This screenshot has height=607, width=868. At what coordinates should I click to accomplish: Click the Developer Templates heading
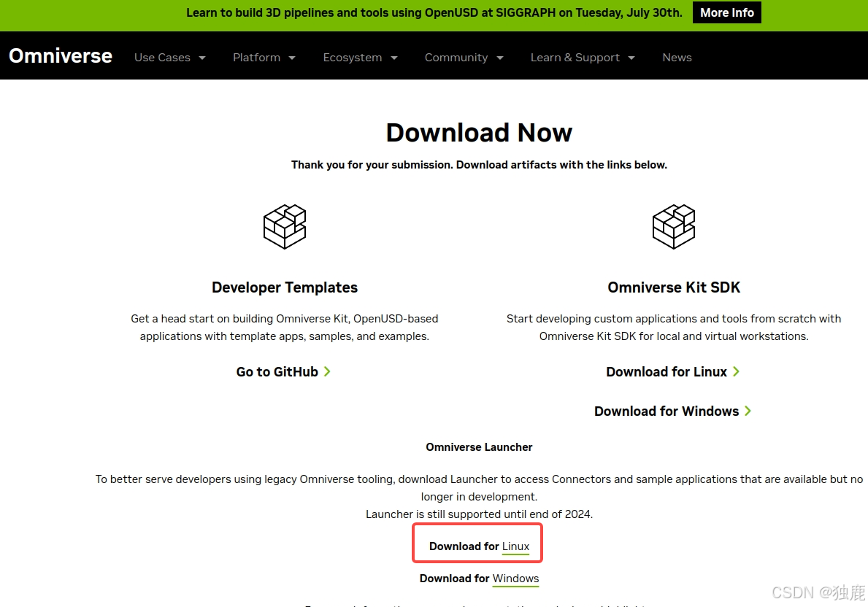[x=285, y=287]
